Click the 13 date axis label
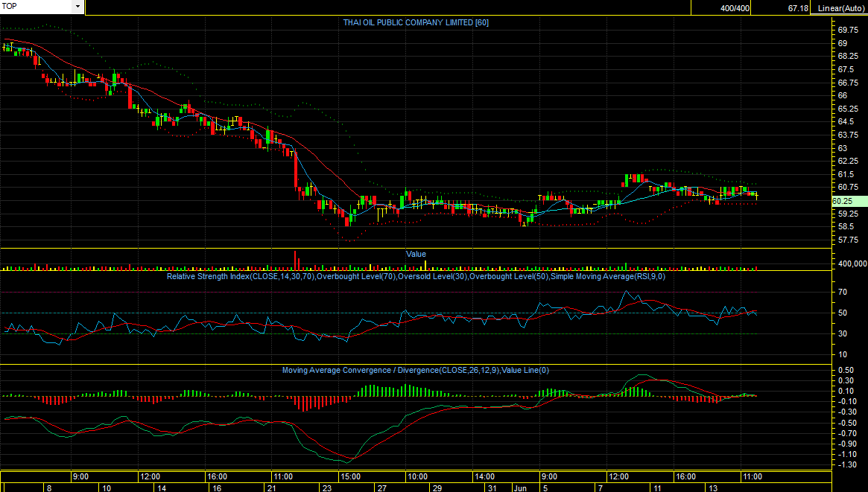The width and height of the screenshot is (868, 492). pyautogui.click(x=714, y=488)
